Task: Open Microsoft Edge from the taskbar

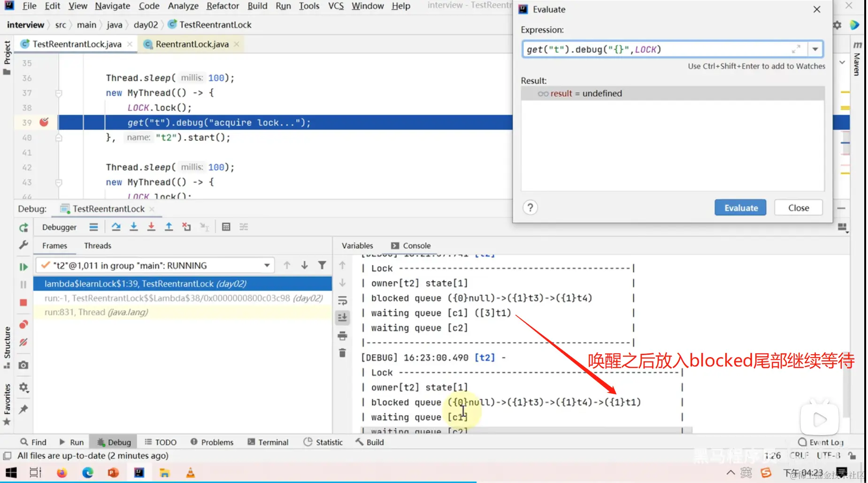Action: coord(88,473)
